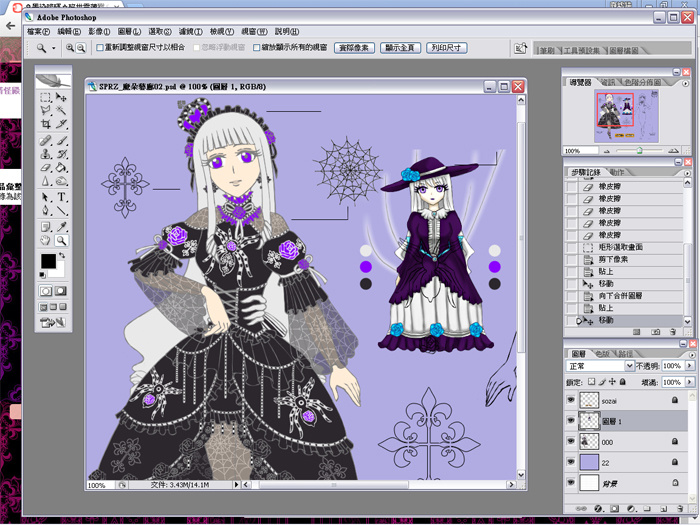Select the Magic Wand tool

point(61,110)
